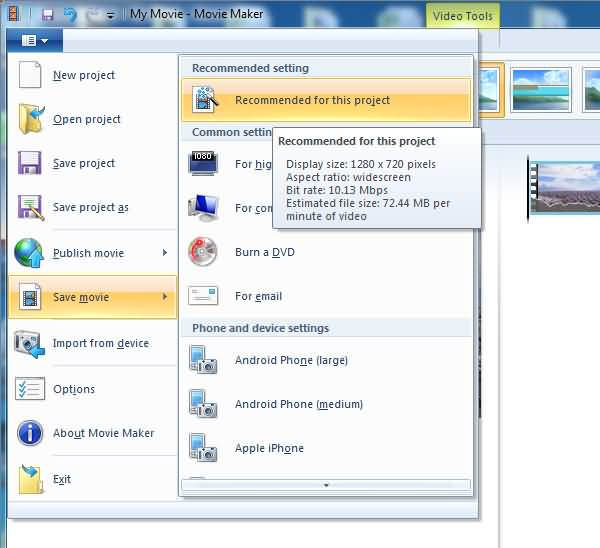Click the Import from device camera icon
The width and height of the screenshot is (600, 548).
[x=29, y=343]
